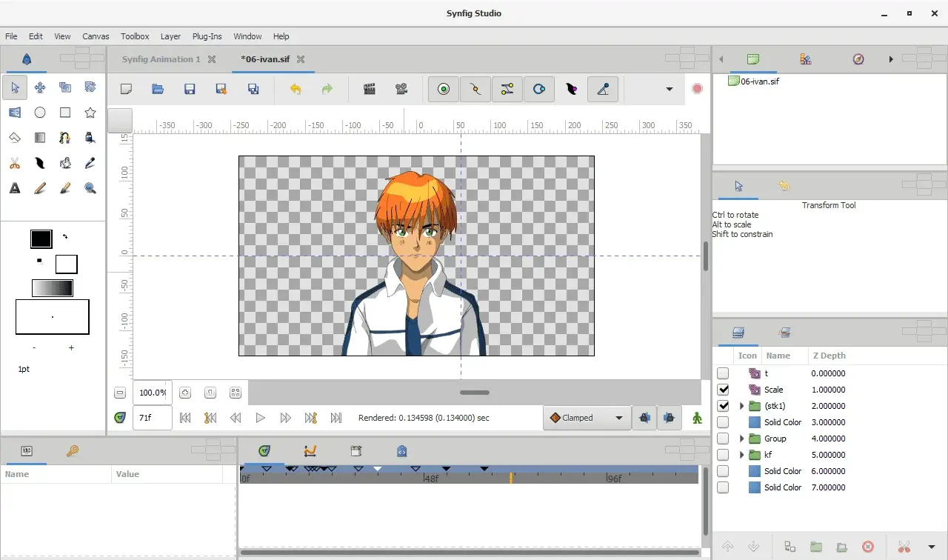
Task: Open the Plug-Ins menu
Action: (x=207, y=36)
